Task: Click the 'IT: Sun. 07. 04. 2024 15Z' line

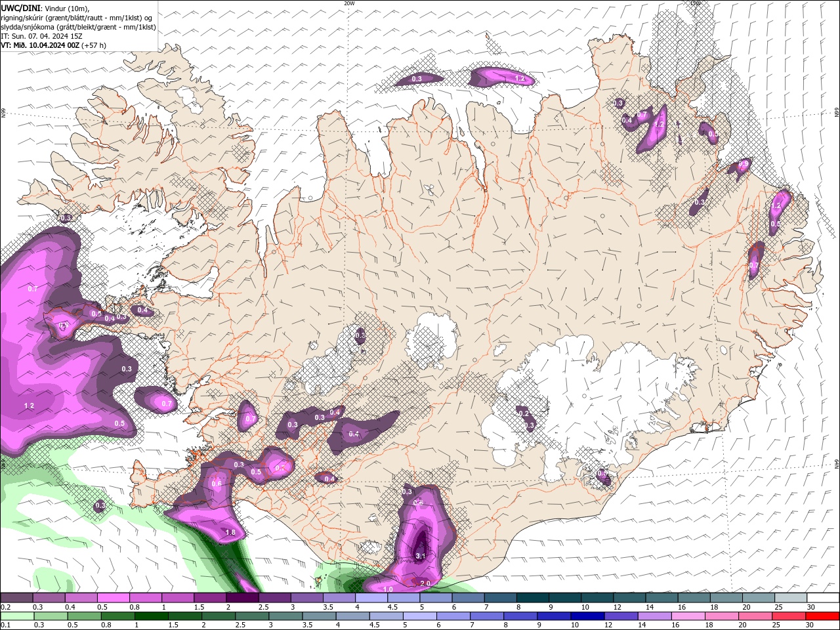Action: pos(41,36)
